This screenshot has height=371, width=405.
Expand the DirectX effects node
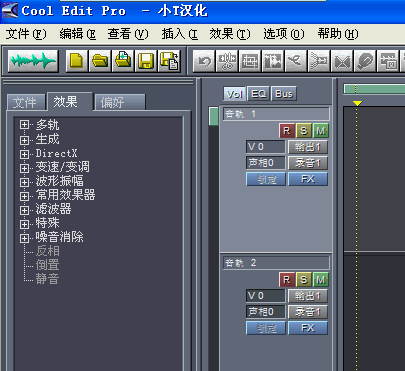[24, 154]
